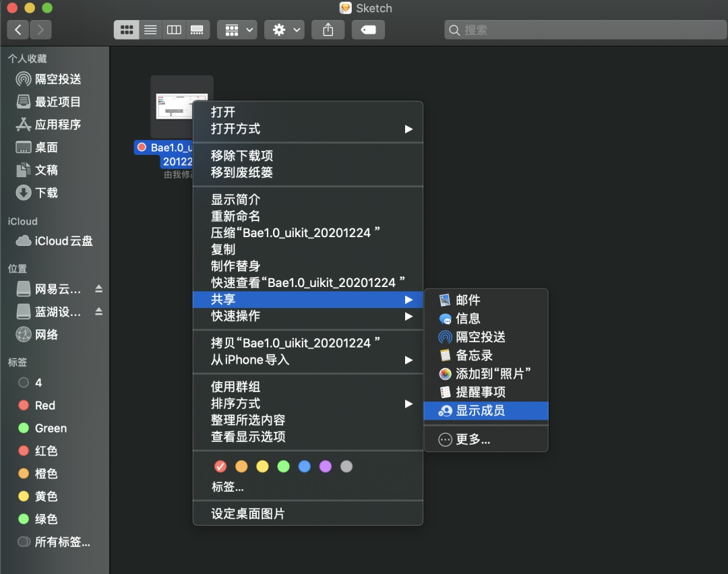Viewport: 728px width, 574px height.
Task: Click the share icon in toolbar
Action: pyautogui.click(x=328, y=30)
